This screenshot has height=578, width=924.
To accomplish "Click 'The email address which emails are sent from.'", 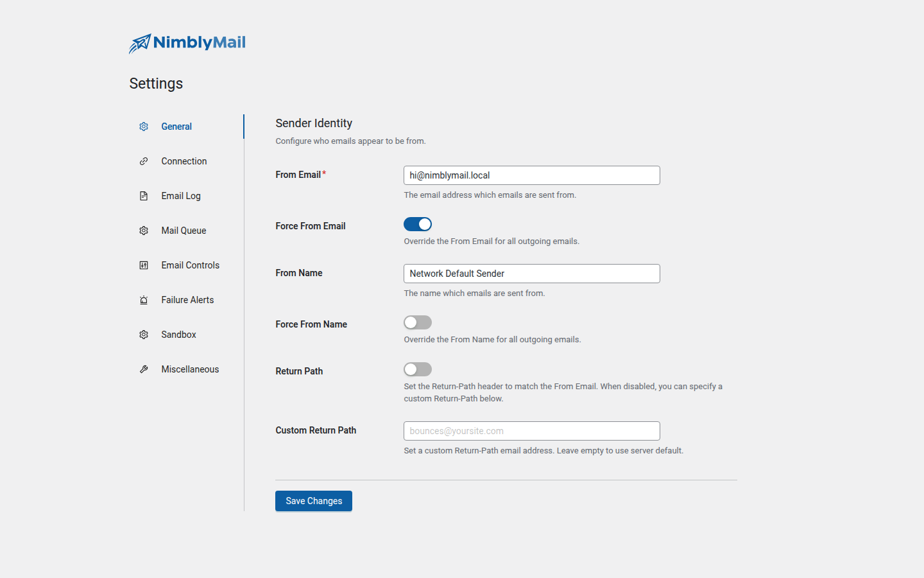I will click(x=490, y=195).
